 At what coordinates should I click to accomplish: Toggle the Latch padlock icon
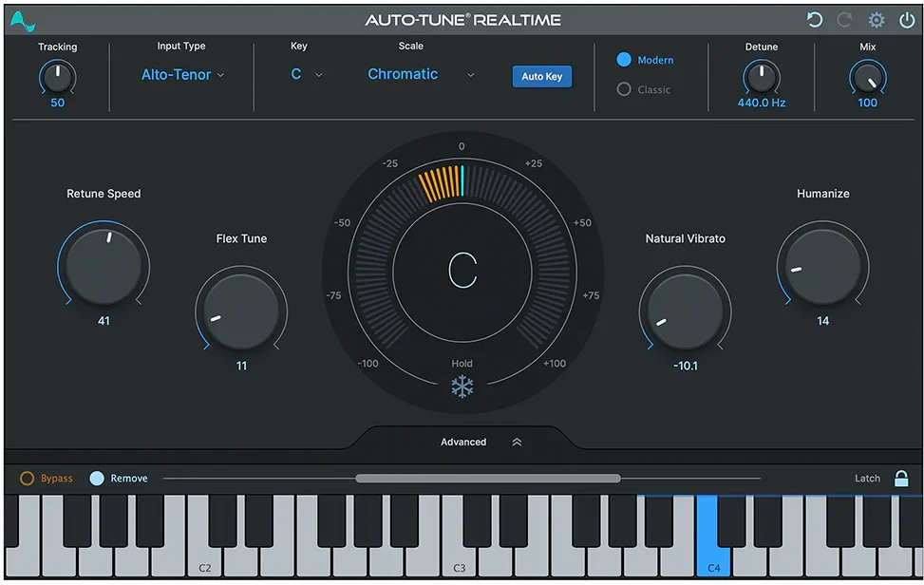[901, 479]
